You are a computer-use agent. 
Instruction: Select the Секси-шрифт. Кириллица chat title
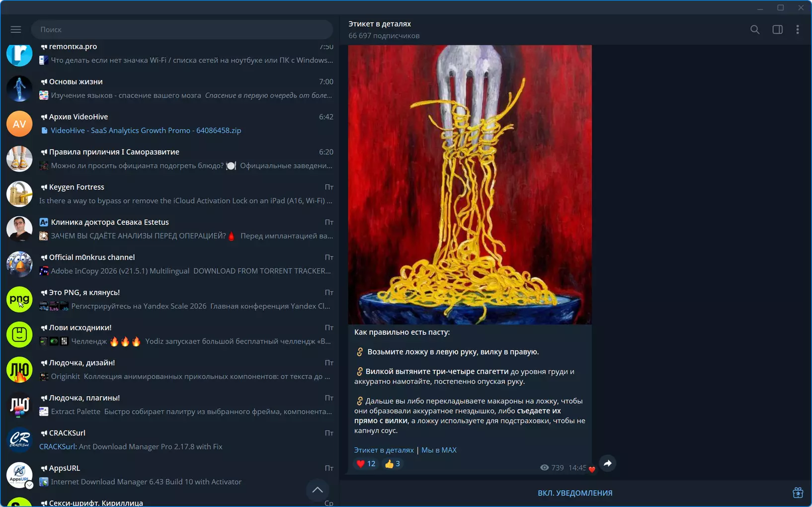click(x=96, y=503)
